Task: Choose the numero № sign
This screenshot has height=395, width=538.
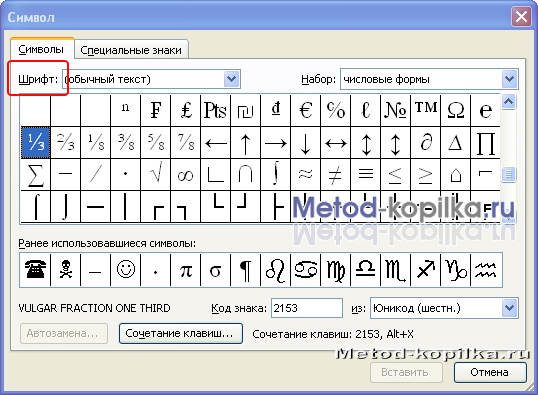Action: 395,111
